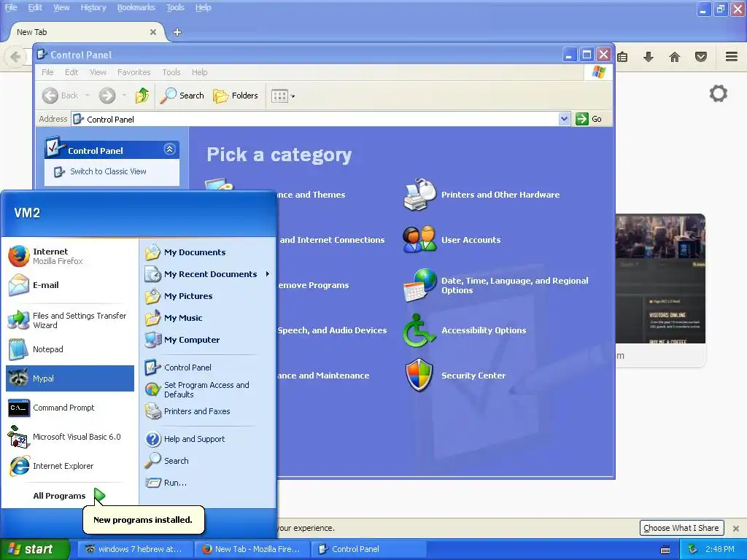Open Firefox downloads arrow icon
747x560 pixels.
tap(649, 57)
